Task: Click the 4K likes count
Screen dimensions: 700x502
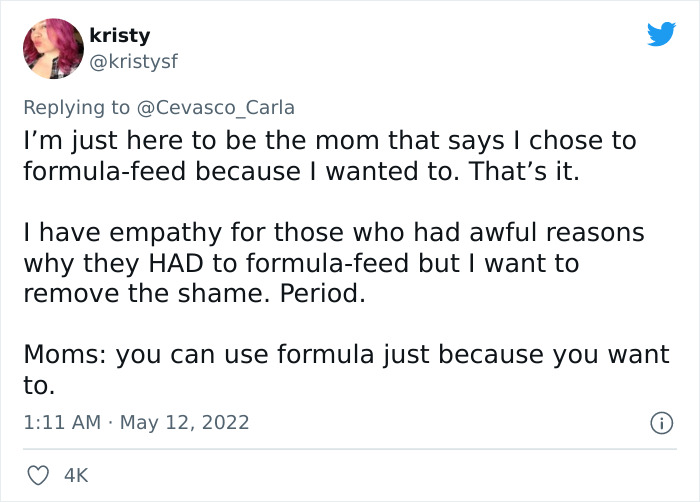Action: coord(76,476)
